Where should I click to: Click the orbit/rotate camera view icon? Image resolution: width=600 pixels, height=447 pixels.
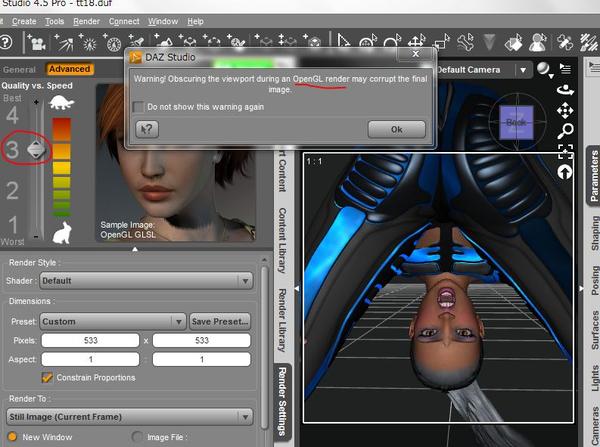565,88
